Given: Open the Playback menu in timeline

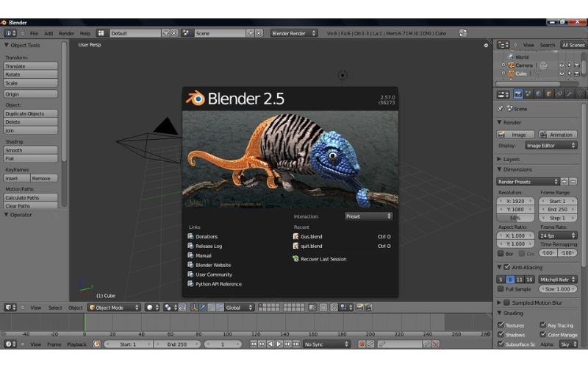Looking at the screenshot, I should tap(77, 344).
